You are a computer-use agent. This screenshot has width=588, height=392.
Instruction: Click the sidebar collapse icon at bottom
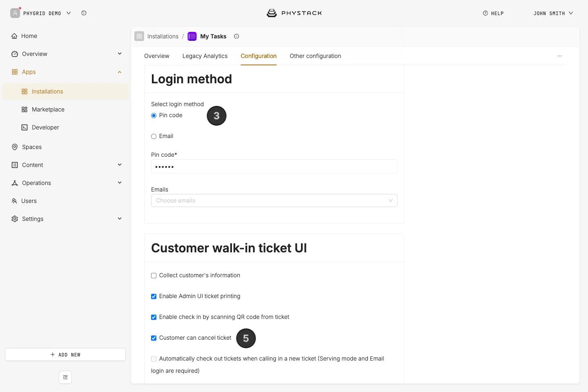point(65,377)
